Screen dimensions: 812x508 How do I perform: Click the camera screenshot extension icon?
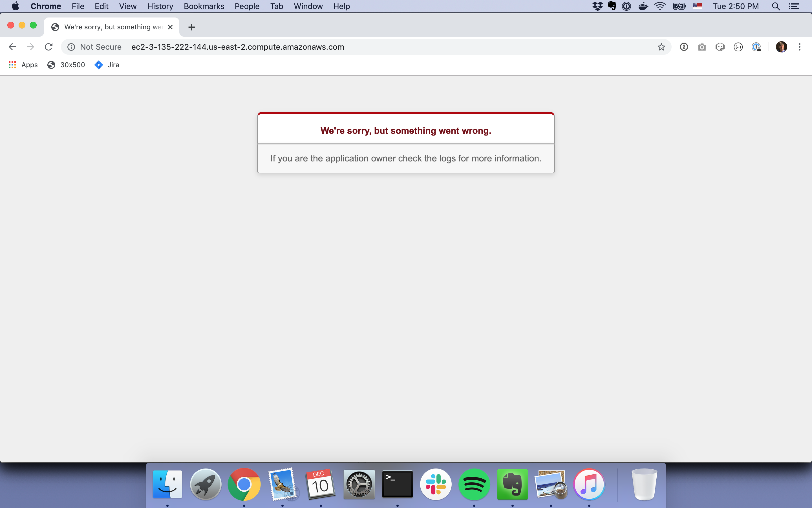701,47
